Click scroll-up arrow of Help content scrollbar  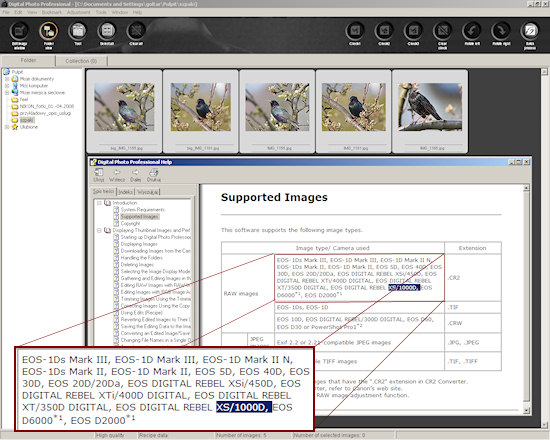pyautogui.click(x=526, y=188)
